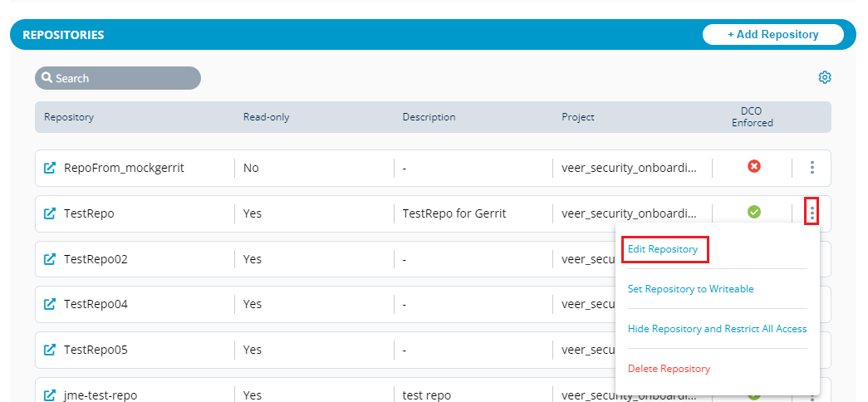Open external link icon for RepoFrom_mockgerrit
This screenshot has height=402, width=868.
coord(50,168)
